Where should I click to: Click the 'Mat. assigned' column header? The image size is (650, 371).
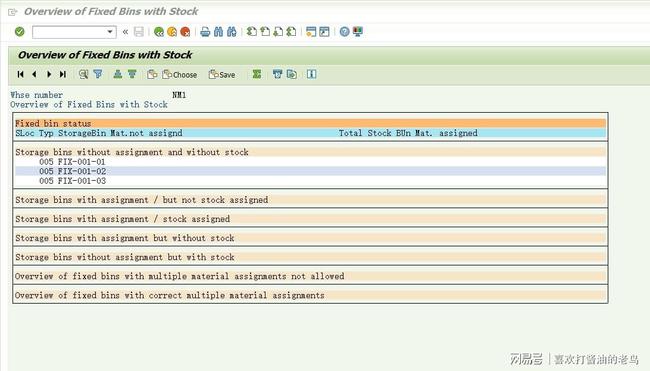coord(446,133)
